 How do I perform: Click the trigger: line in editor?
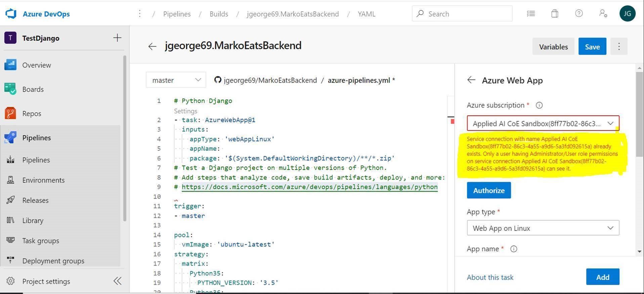(x=189, y=206)
